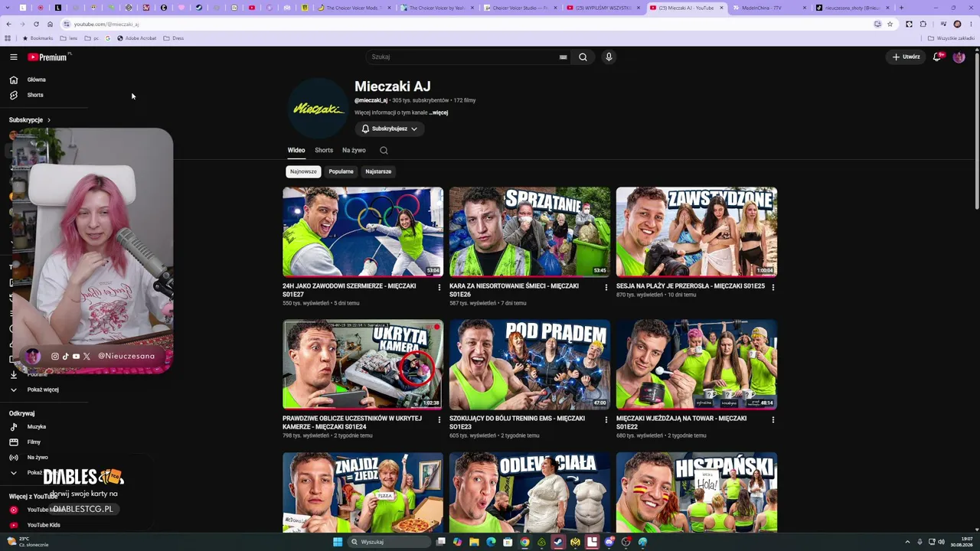Expand the Odkrywaj list chevron
The image size is (980, 551).
click(x=13, y=472)
